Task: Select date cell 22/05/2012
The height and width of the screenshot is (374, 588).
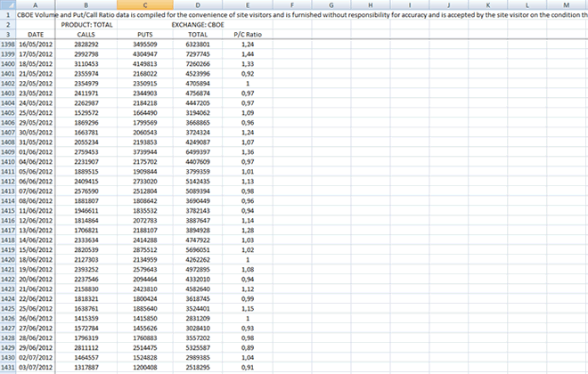Action: pyautogui.click(x=36, y=84)
